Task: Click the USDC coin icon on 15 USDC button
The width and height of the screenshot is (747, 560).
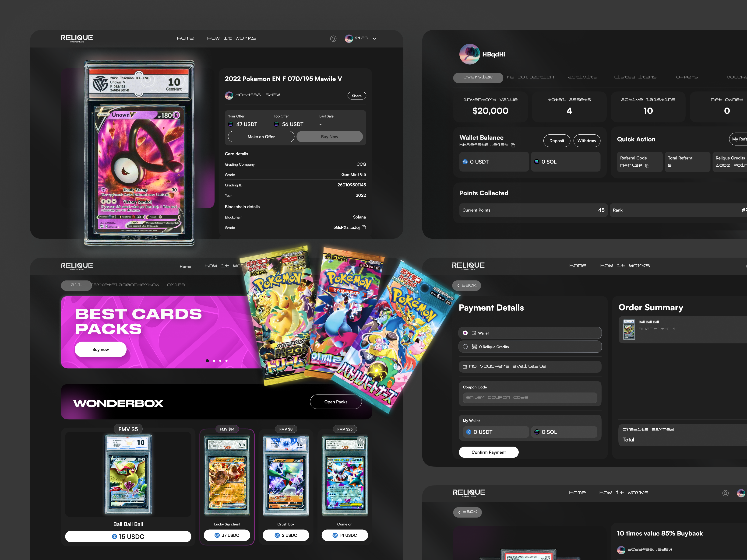Action: tap(114, 537)
